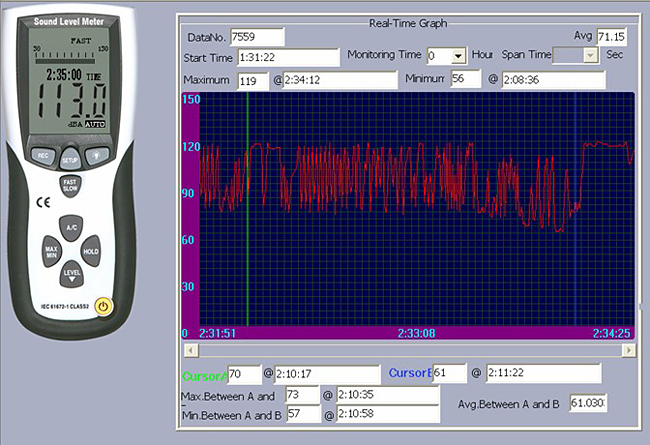Toggle the FAST/SLOW response button
The image size is (650, 445).
70,187
